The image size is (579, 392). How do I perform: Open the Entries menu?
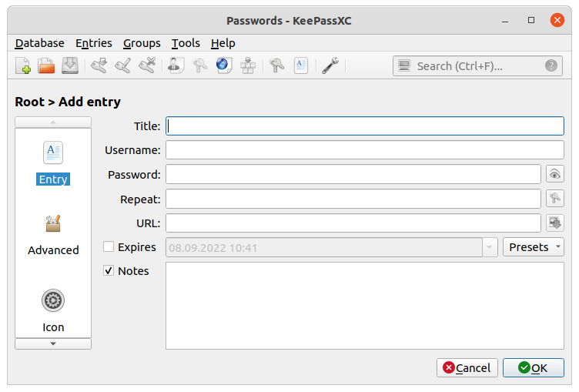93,43
